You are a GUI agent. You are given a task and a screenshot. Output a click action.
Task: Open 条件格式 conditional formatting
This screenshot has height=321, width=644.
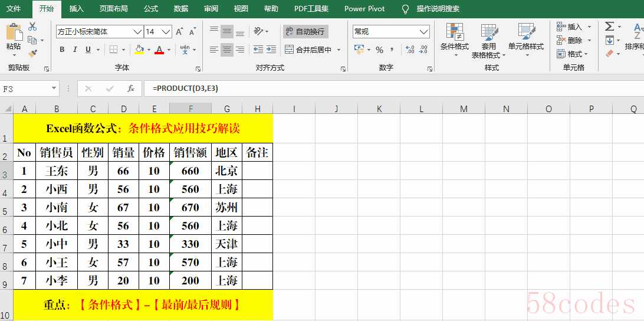(454, 39)
